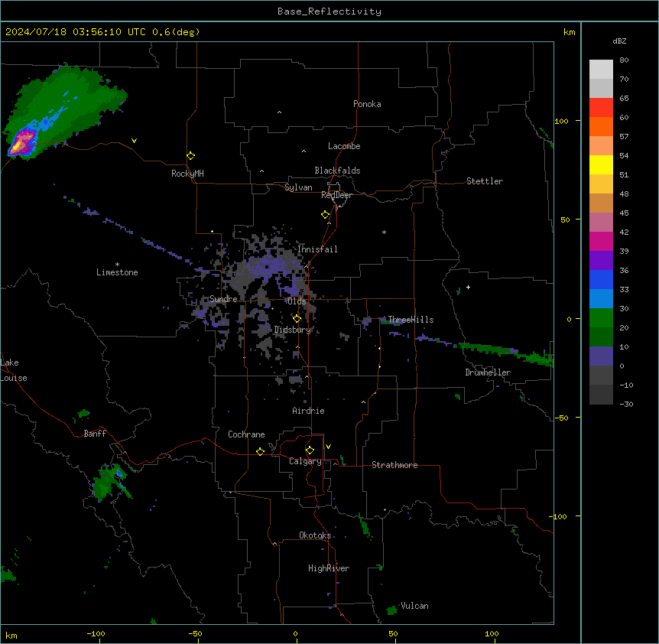This screenshot has width=659, height=644.
Task: Select the ThreeHills label
Action: click(411, 320)
